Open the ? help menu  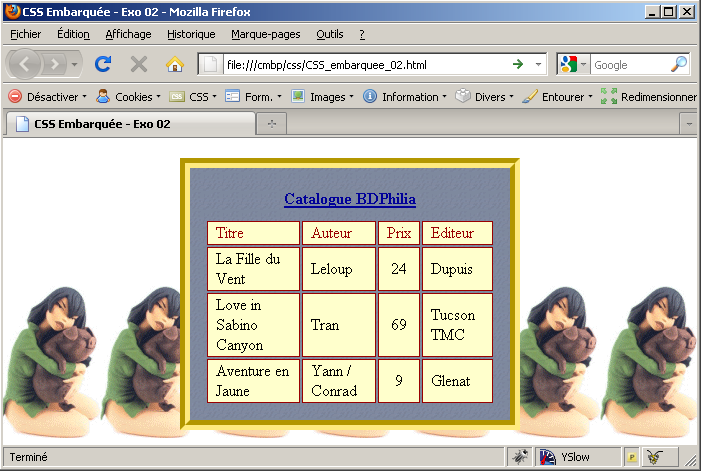pyautogui.click(x=362, y=34)
